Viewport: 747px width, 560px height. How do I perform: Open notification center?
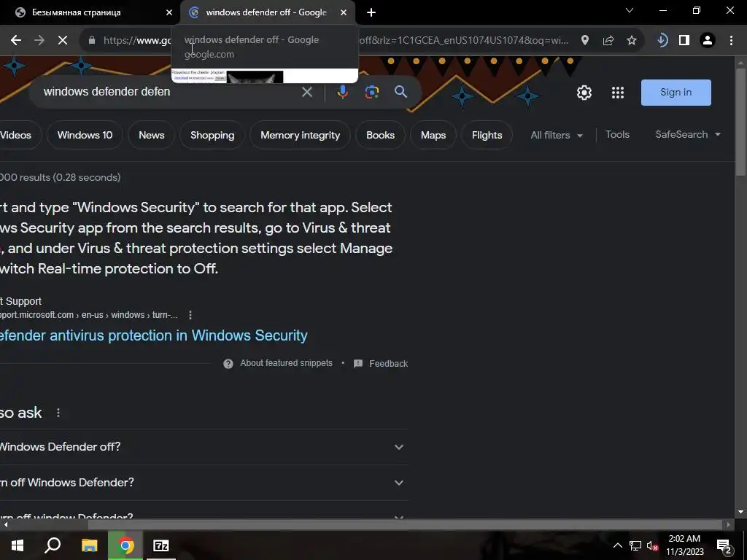tap(724, 545)
